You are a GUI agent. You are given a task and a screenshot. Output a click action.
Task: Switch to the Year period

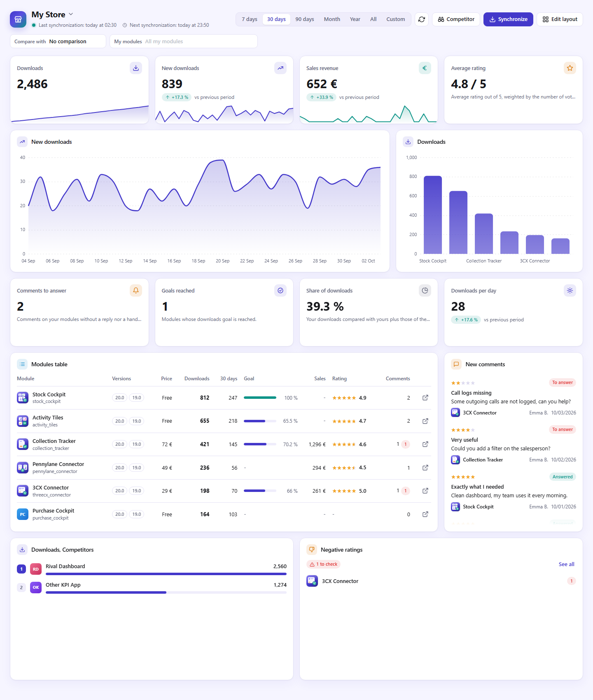pos(355,19)
